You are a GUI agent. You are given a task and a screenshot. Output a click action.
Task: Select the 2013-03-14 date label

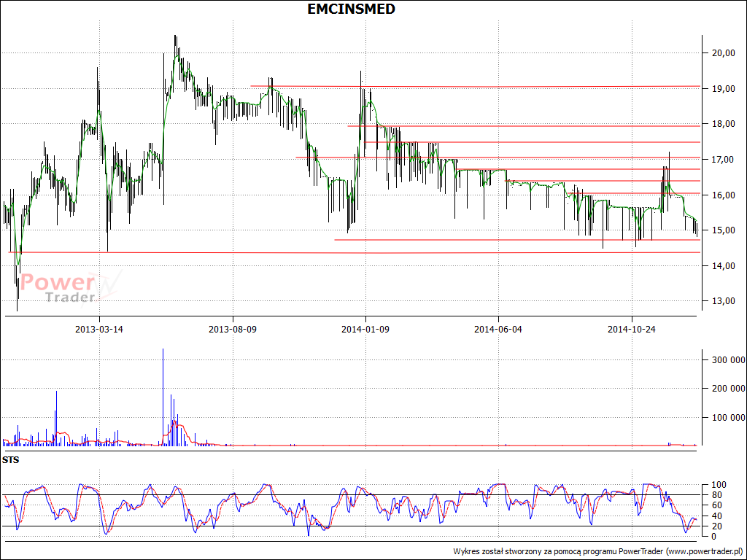coord(99,330)
